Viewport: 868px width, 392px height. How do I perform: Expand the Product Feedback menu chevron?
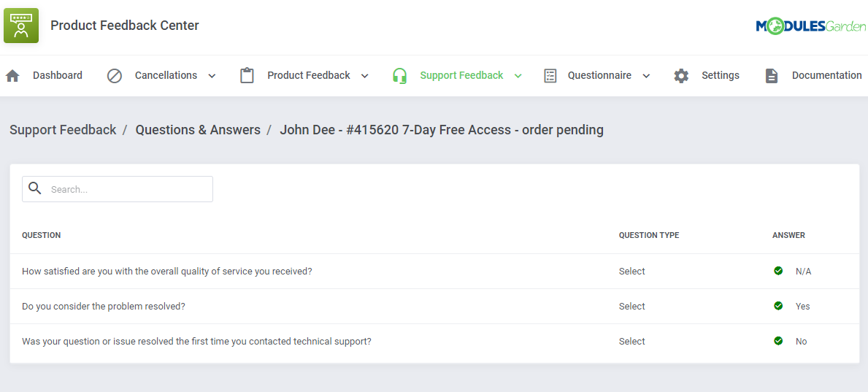[x=364, y=76]
